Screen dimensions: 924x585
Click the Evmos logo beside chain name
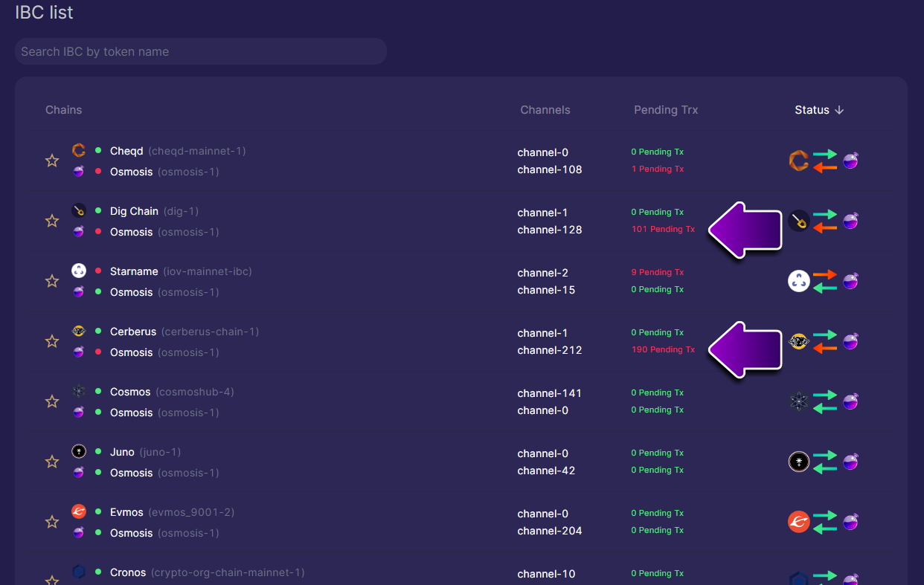[x=79, y=511]
